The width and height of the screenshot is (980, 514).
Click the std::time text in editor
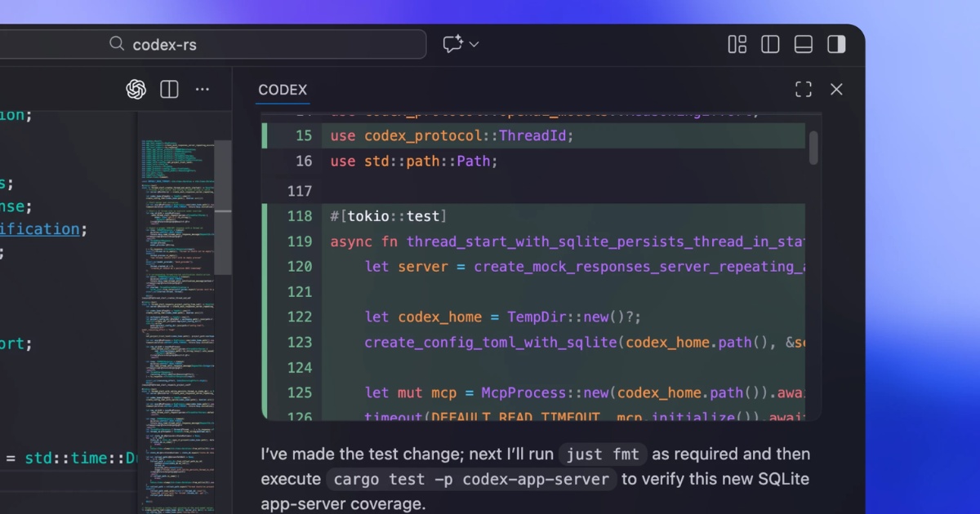tap(66, 459)
